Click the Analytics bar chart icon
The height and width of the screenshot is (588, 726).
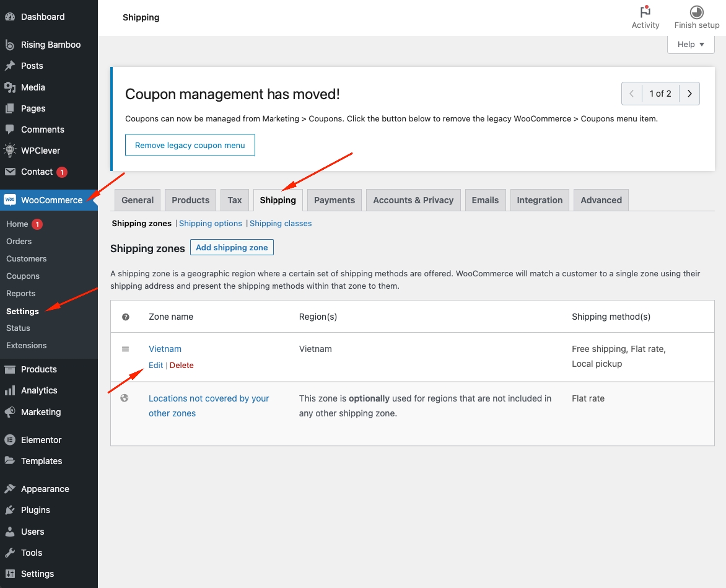click(10, 390)
